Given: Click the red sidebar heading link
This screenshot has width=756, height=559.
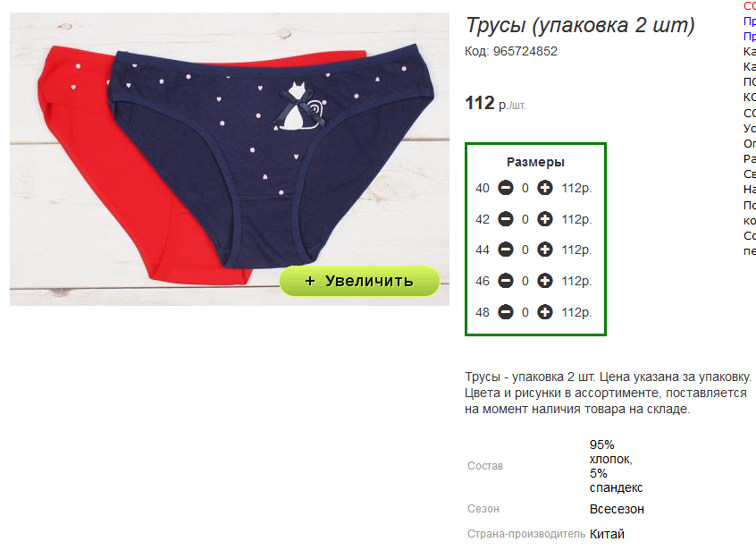Looking at the screenshot, I should coord(749,5).
